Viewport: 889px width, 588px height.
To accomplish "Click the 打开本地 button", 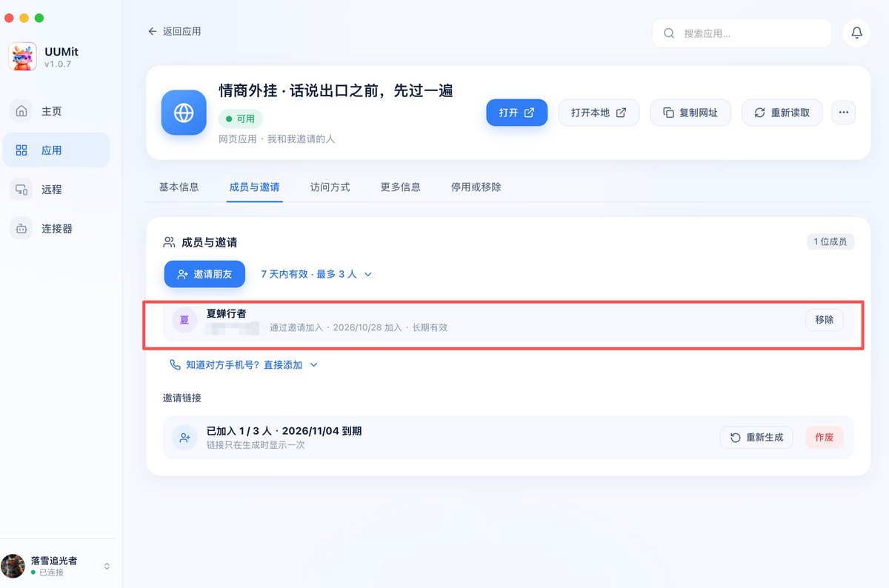I will (x=599, y=113).
